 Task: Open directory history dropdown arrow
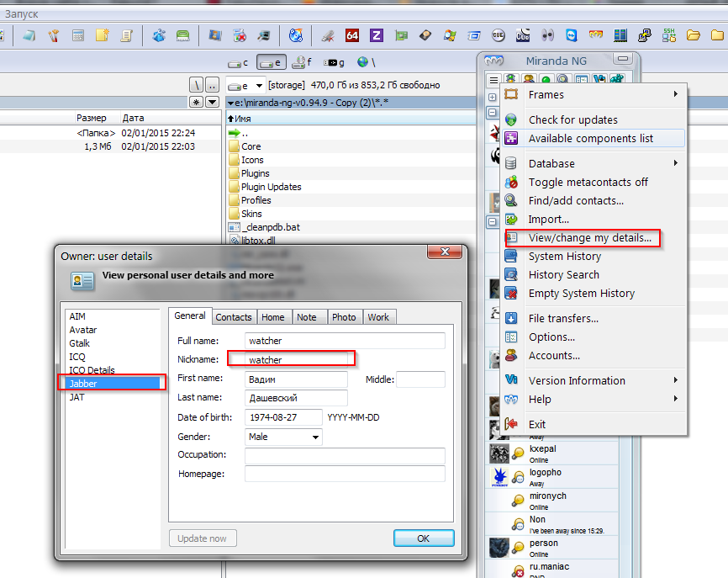(213, 102)
